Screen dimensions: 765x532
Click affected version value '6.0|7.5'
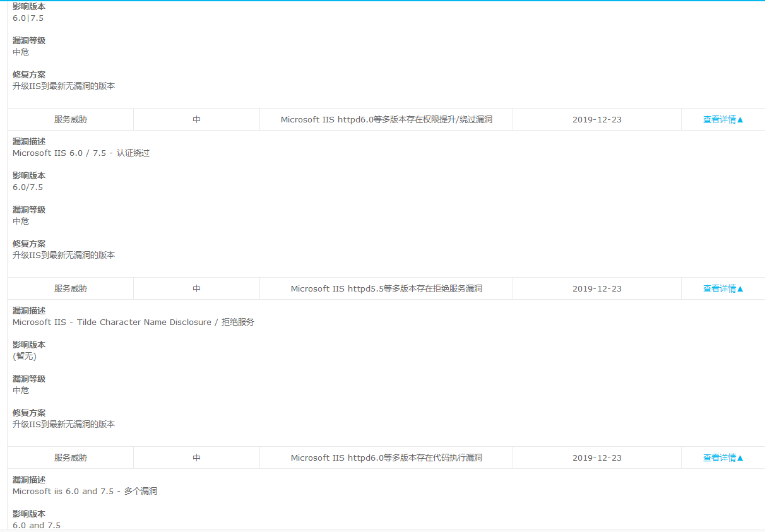pos(28,18)
